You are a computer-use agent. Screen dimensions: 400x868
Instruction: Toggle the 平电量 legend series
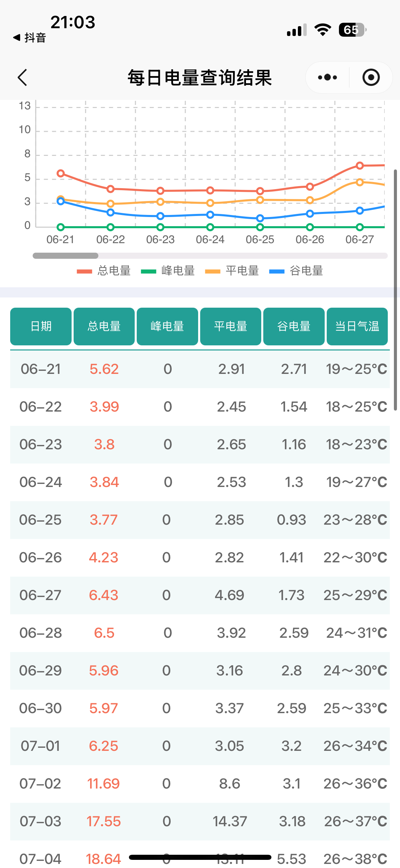tap(232, 271)
